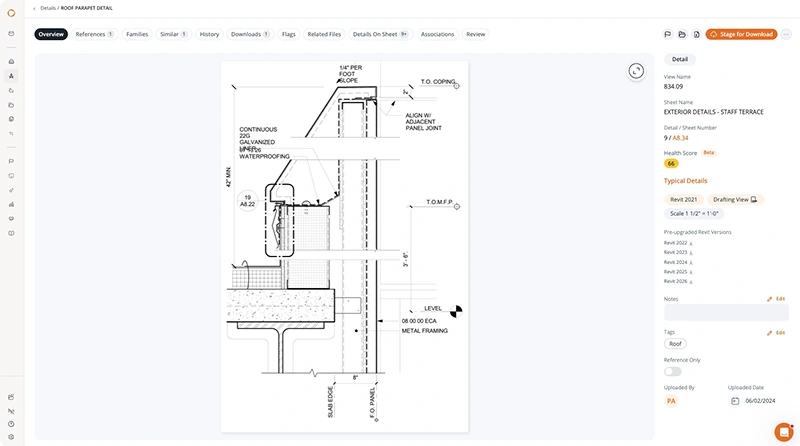
Task: Expand the drawing preview to fullscreen
Action: coord(636,71)
